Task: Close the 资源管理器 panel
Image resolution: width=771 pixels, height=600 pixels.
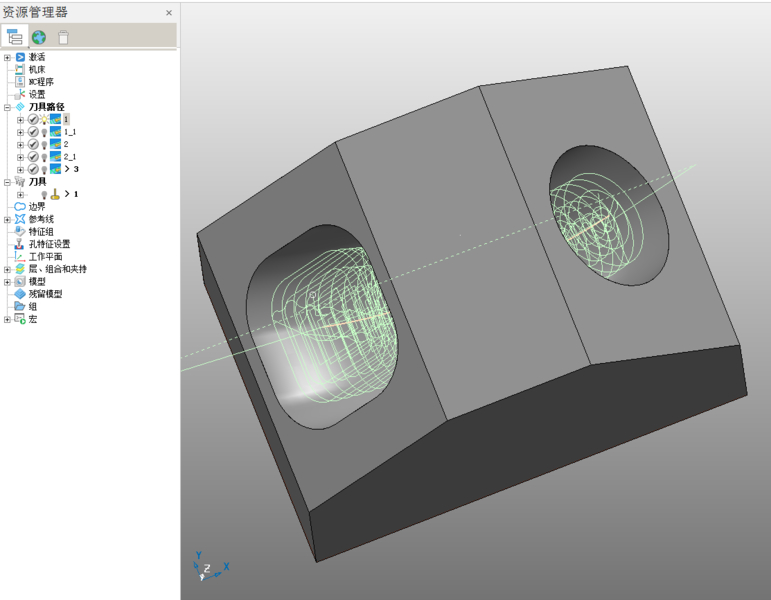Action: (169, 13)
